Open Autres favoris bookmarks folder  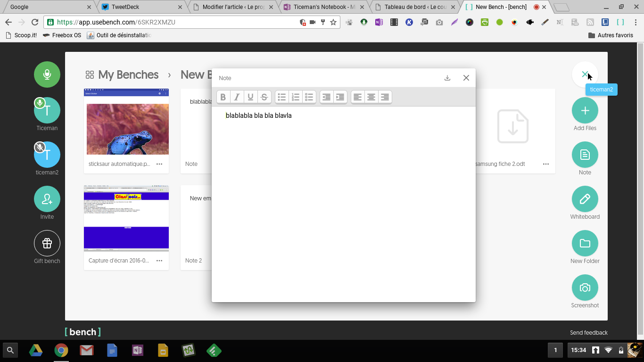pyautogui.click(x=611, y=35)
